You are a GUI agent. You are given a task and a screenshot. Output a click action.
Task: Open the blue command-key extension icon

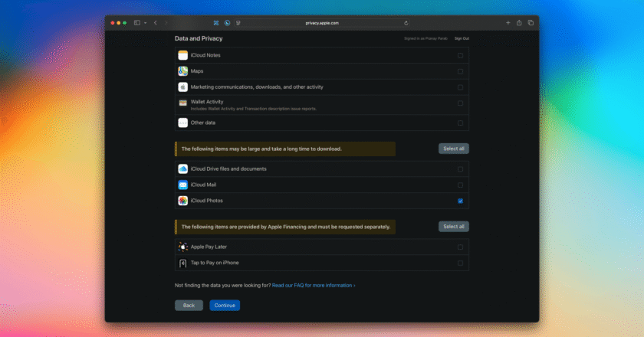click(216, 23)
